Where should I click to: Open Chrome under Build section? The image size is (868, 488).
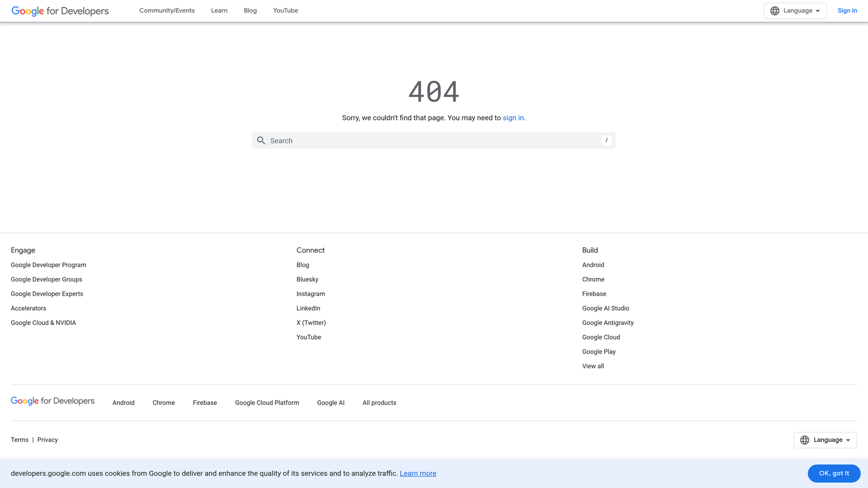click(593, 280)
